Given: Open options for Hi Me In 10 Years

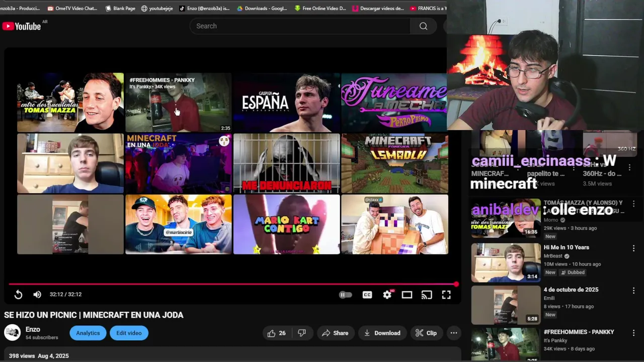Looking at the screenshot, I should 633,248.
